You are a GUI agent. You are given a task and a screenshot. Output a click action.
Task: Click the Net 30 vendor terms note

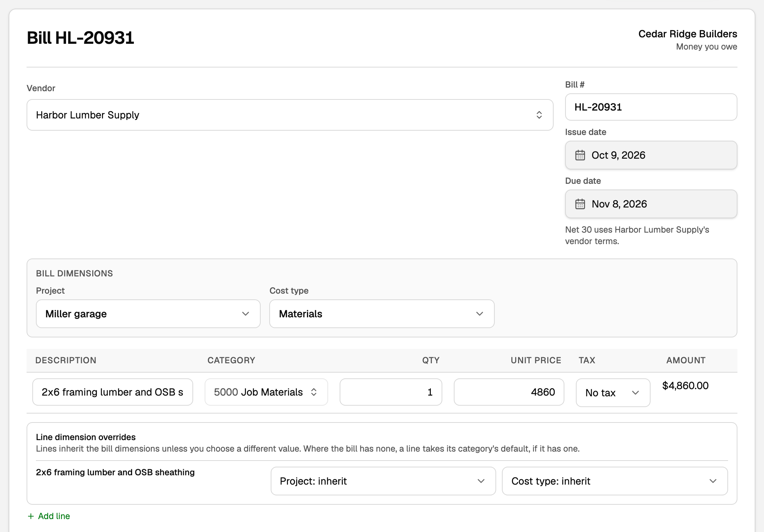pos(637,235)
